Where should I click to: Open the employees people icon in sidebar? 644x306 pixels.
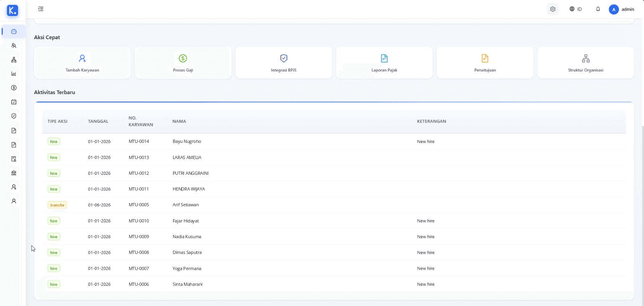(x=14, y=46)
